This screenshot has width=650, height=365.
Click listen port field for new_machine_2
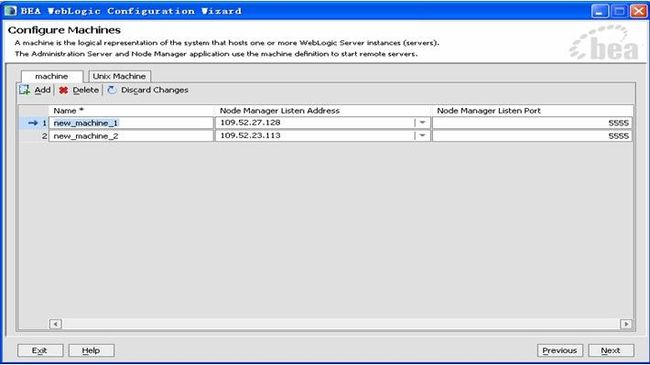tap(532, 136)
